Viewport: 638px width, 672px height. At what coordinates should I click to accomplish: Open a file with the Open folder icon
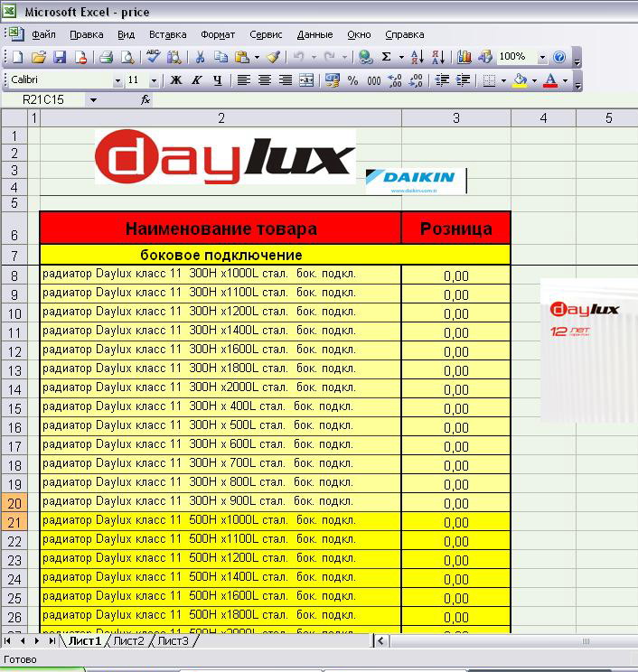pyautogui.click(x=39, y=57)
